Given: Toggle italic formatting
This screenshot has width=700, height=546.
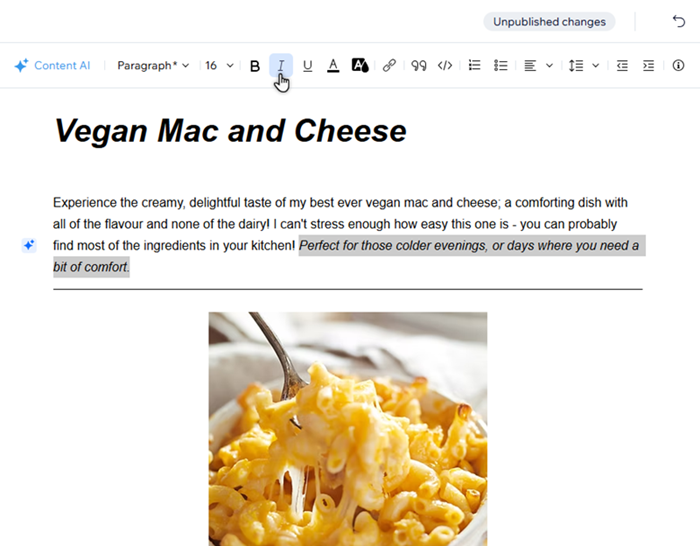Looking at the screenshot, I should coord(281,66).
